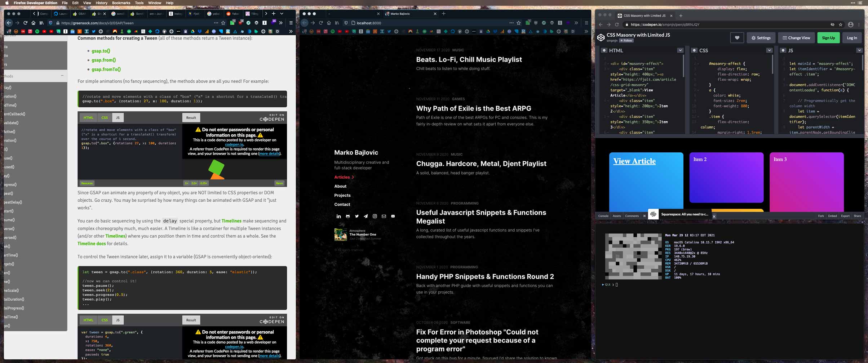Toggle HTML tab in first CodePen embed
Image resolution: width=868 pixels, height=363 pixels.
click(x=88, y=117)
